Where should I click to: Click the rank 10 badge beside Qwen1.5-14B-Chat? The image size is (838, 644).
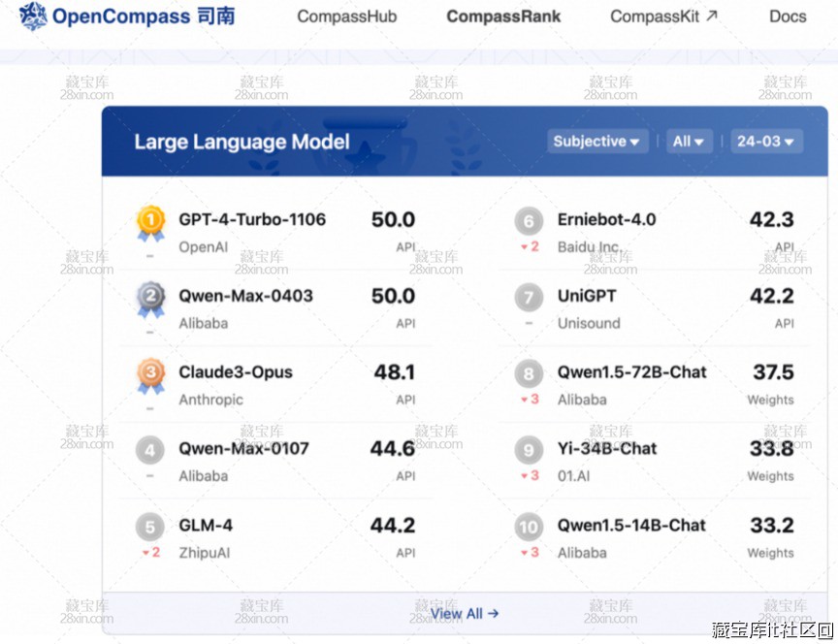(x=529, y=528)
